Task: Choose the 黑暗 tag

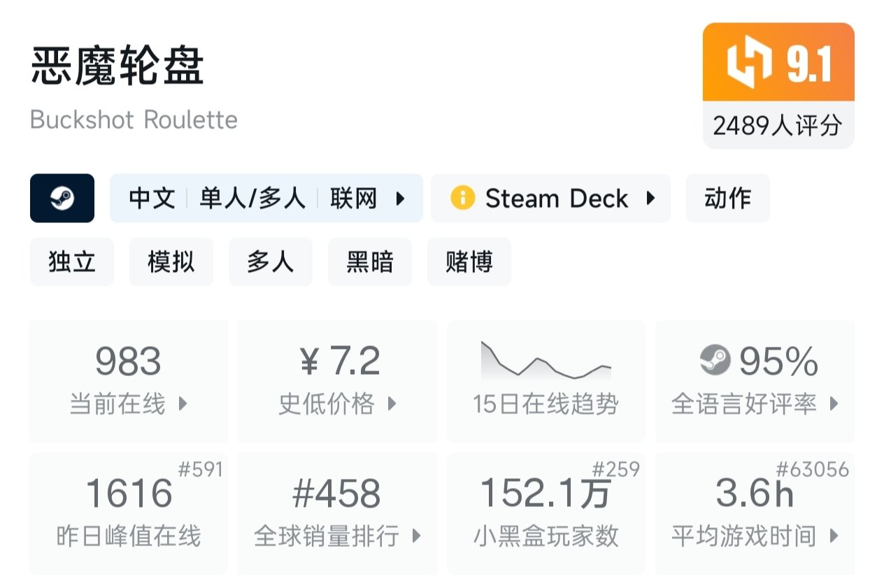Action: pos(369,262)
